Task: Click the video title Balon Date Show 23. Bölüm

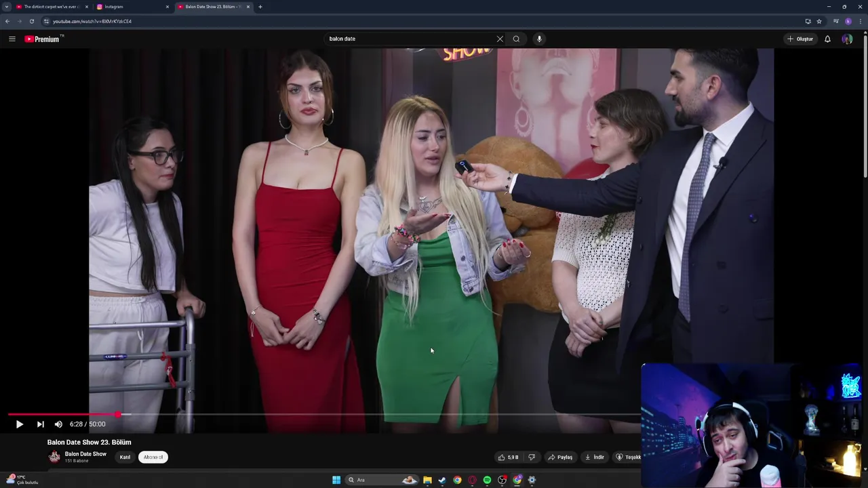Action: coord(90,442)
